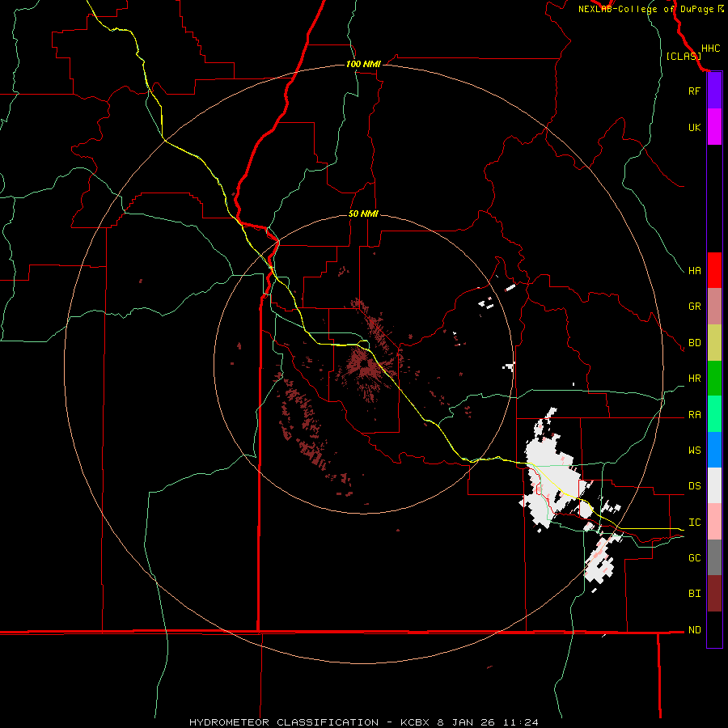This screenshot has height=728, width=728.
Task: Click the 11:24 timestamp
Action: (x=520, y=722)
